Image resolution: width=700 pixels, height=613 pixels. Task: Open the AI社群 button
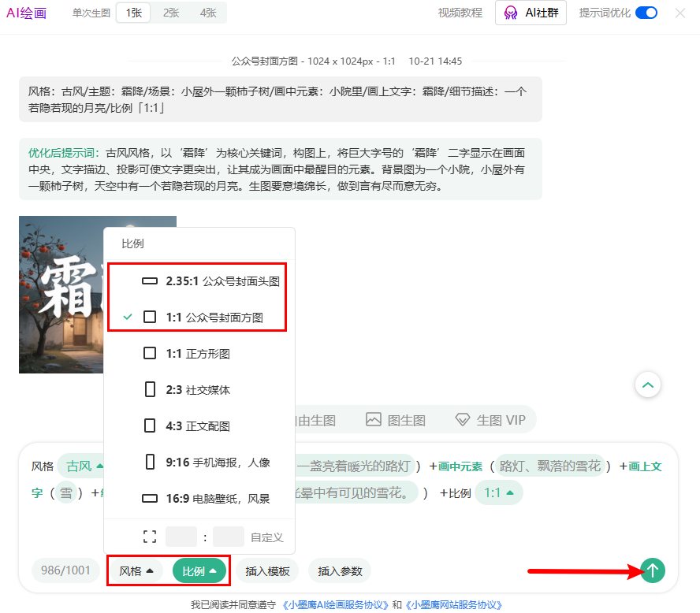(x=531, y=13)
